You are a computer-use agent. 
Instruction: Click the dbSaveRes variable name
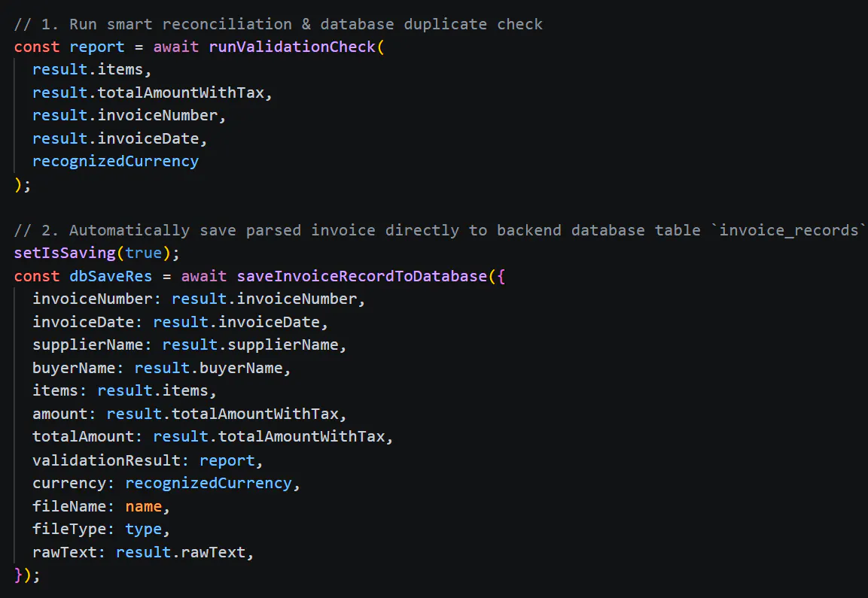point(111,276)
